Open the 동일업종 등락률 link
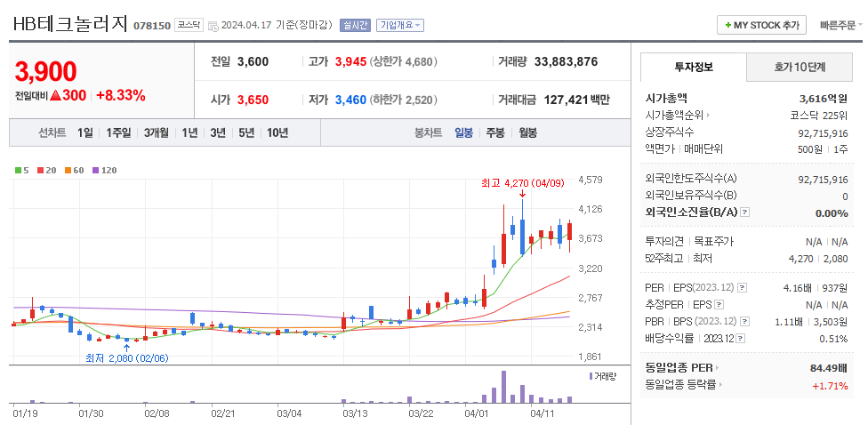This screenshot has height=425, width=868. coord(681,384)
